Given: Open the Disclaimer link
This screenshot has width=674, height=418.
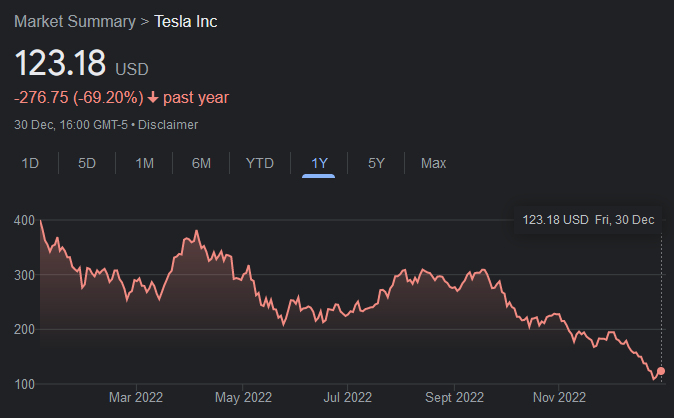Looking at the screenshot, I should point(168,125).
